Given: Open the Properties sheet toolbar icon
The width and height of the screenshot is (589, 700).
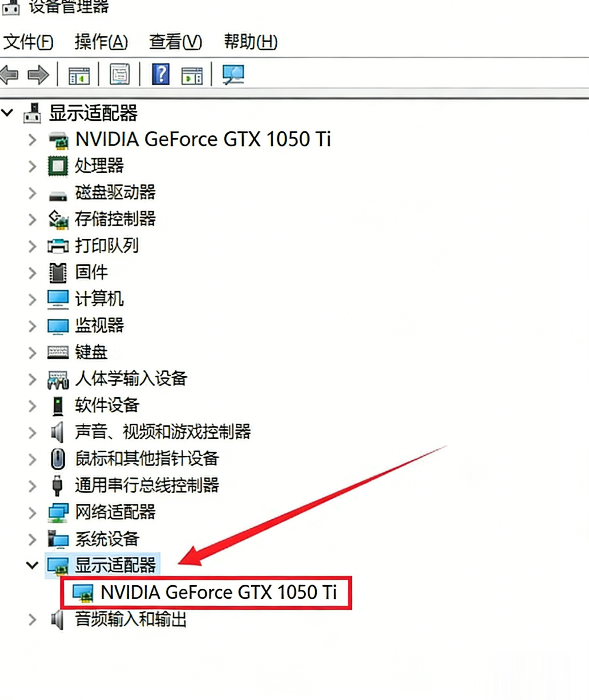Looking at the screenshot, I should [120, 74].
